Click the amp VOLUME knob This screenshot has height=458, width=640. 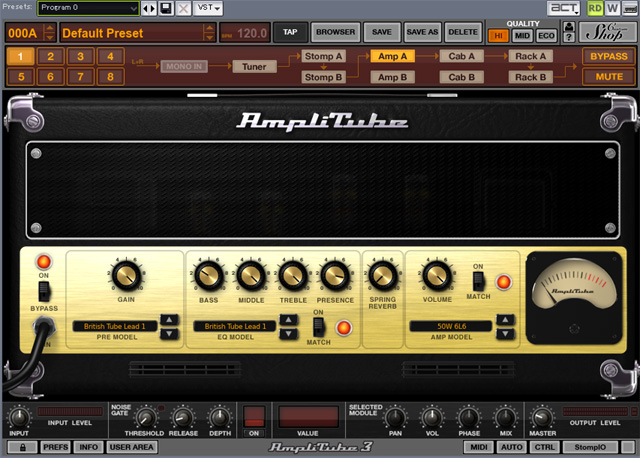coord(437,275)
